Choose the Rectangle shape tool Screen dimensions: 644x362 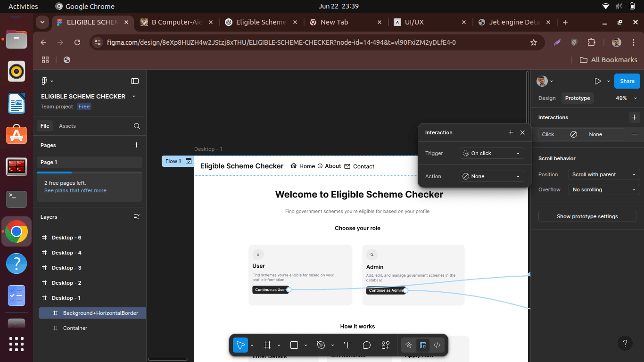(294, 345)
